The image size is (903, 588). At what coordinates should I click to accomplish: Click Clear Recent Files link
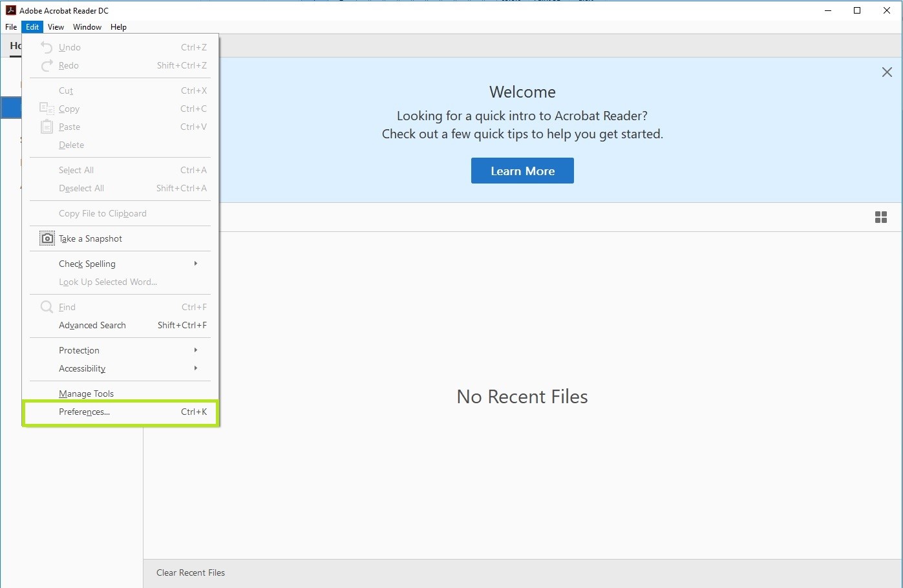coord(191,572)
